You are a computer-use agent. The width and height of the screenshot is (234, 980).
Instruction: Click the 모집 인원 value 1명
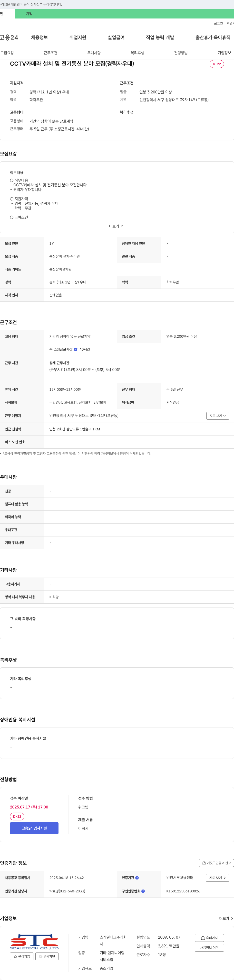pyautogui.click(x=52, y=244)
